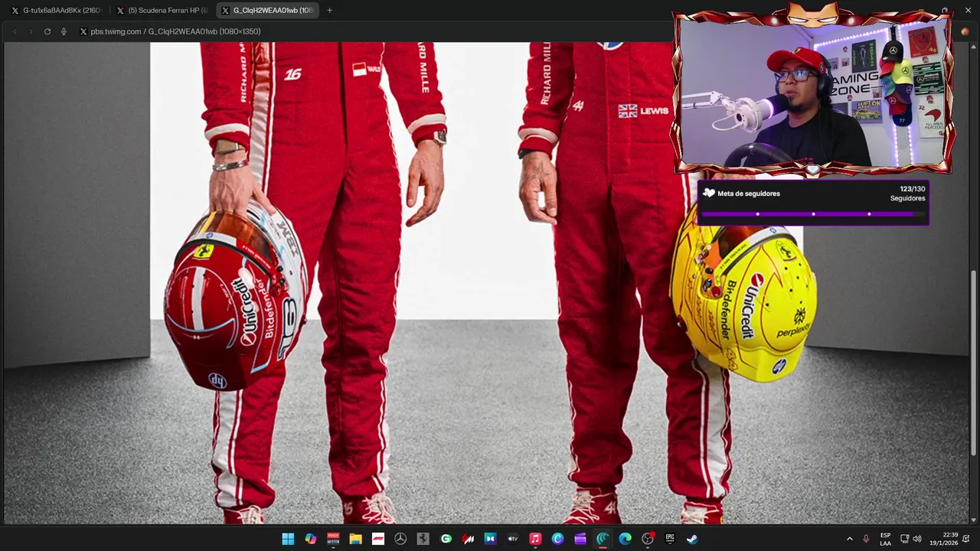Click the Meta de seguidores progress bar

[813, 214]
